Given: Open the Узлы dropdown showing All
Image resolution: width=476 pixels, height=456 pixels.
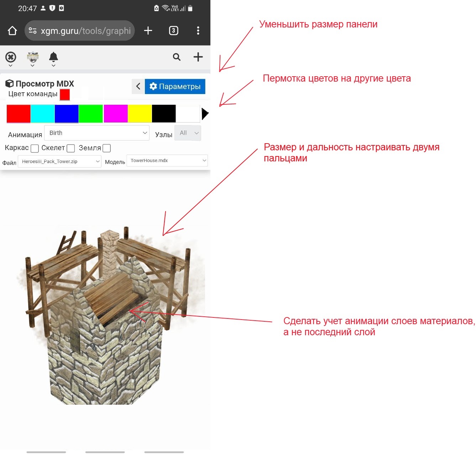Looking at the screenshot, I should [188, 133].
